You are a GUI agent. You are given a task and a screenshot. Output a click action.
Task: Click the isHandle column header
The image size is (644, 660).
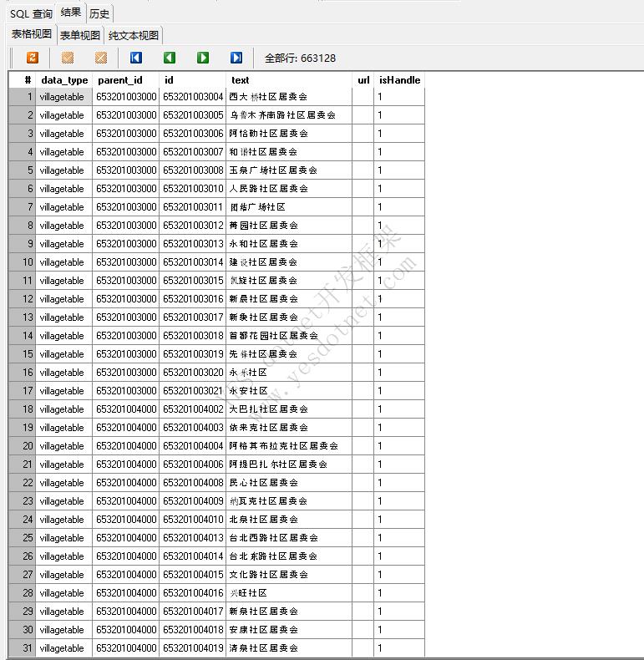[x=399, y=80]
